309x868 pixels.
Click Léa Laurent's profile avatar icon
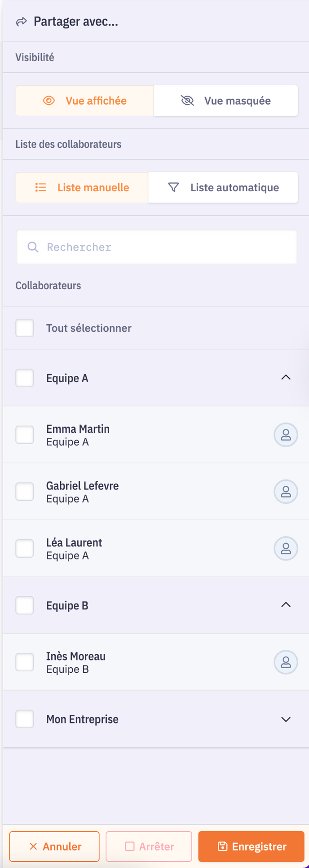point(286,548)
